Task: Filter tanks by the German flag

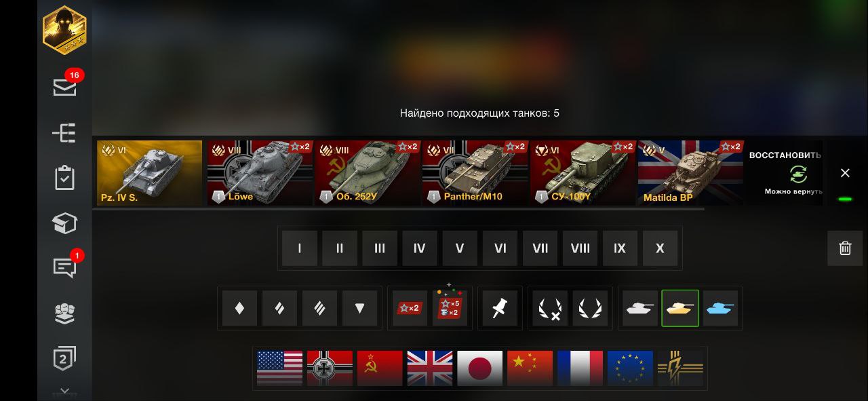Action: coord(330,368)
